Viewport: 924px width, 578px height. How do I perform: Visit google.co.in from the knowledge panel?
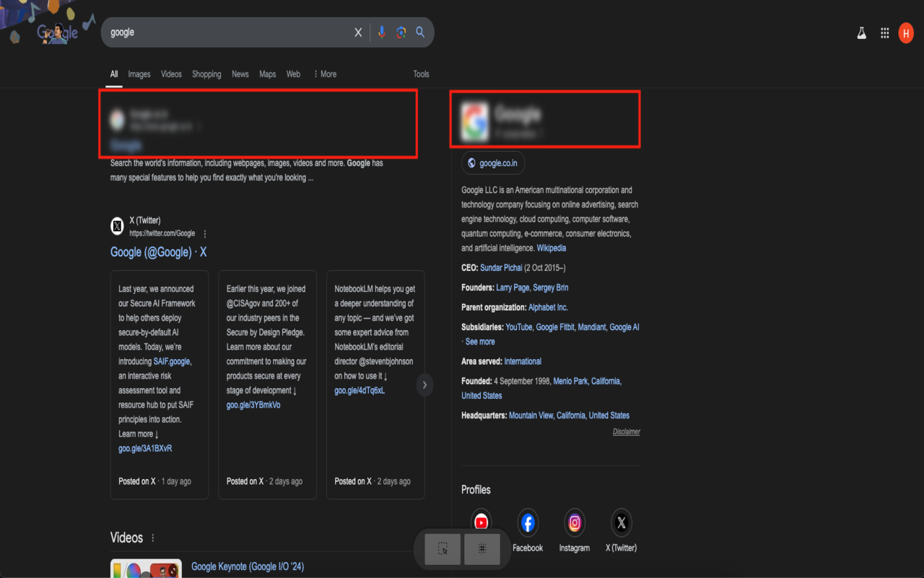pyautogui.click(x=493, y=163)
